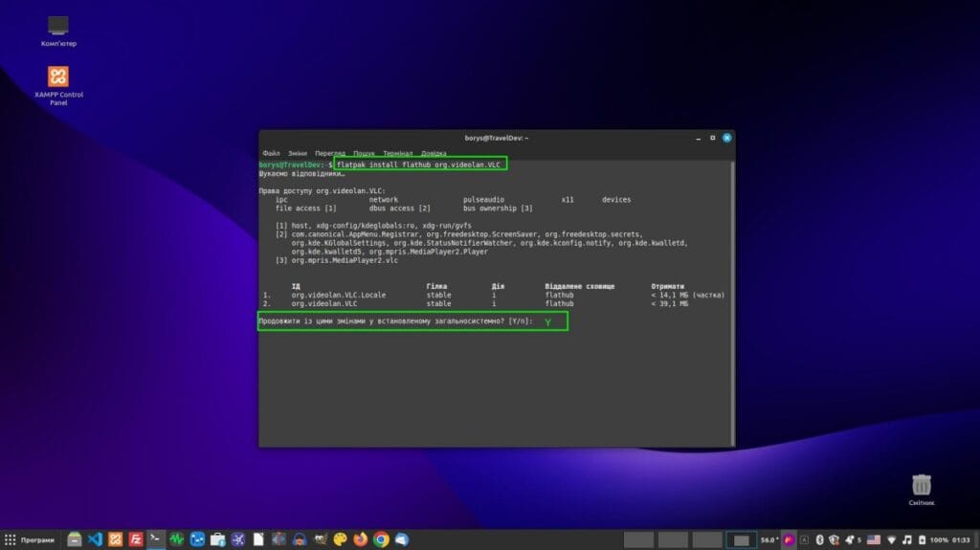
Task: Open the music note sound tray icon
Action: tap(907, 539)
